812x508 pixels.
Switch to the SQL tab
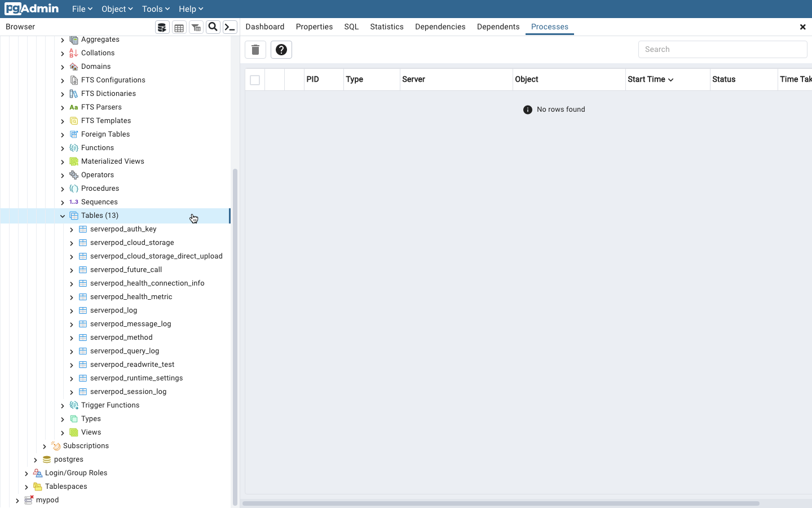[x=351, y=27]
